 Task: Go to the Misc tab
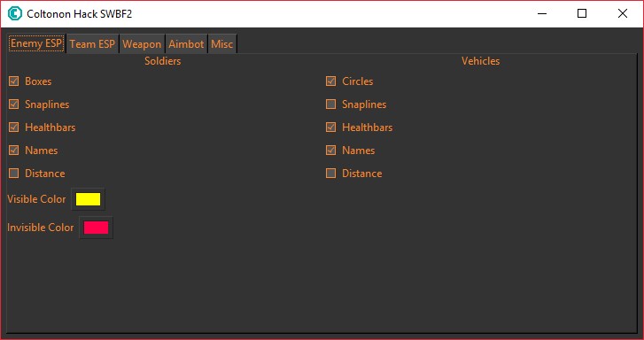[x=221, y=44]
